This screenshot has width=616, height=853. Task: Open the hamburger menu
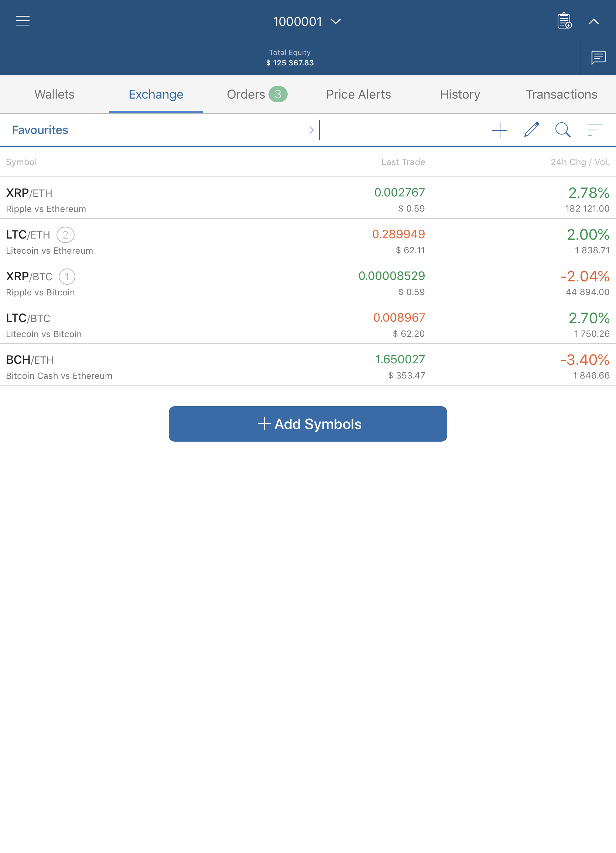[x=23, y=21]
